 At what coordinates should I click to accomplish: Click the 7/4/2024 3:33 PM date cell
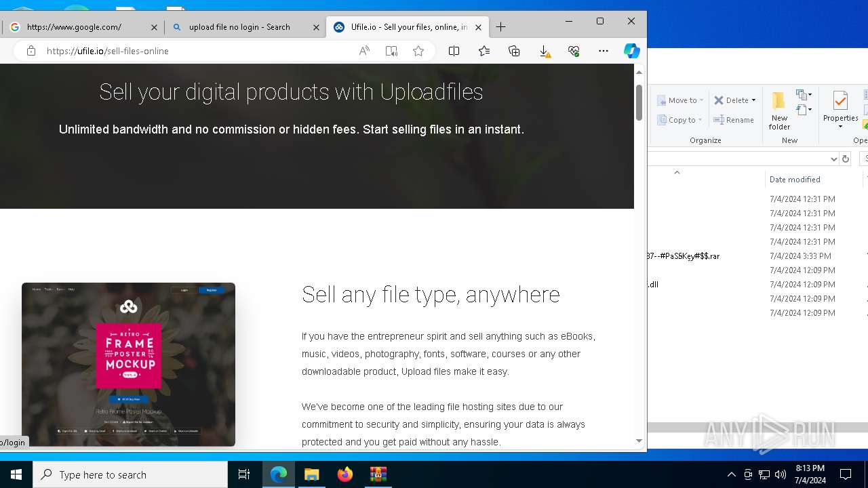pos(800,256)
